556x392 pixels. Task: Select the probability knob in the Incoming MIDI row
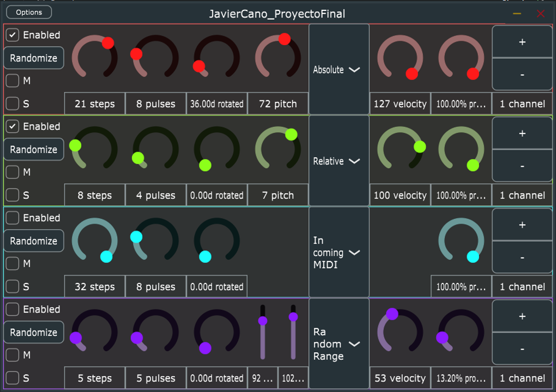[x=461, y=241]
